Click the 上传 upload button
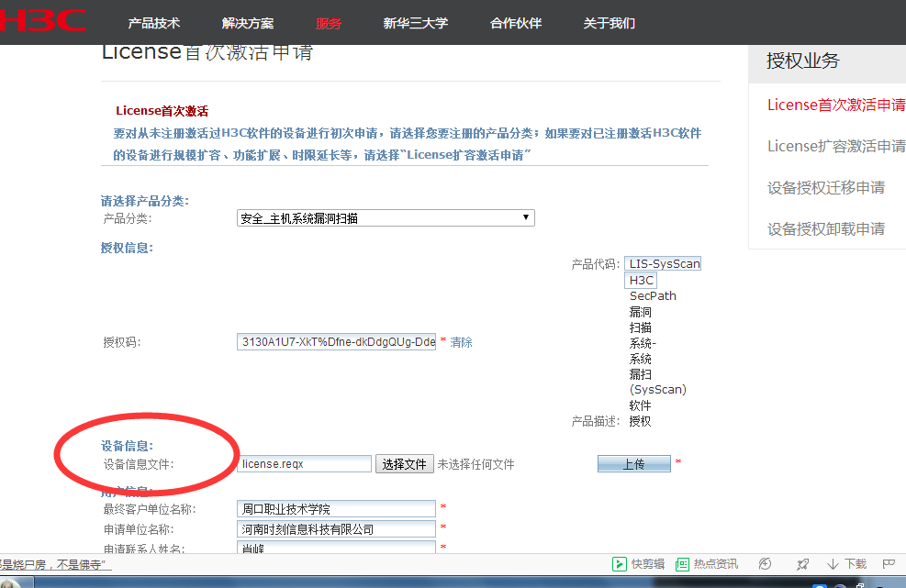 coord(634,464)
